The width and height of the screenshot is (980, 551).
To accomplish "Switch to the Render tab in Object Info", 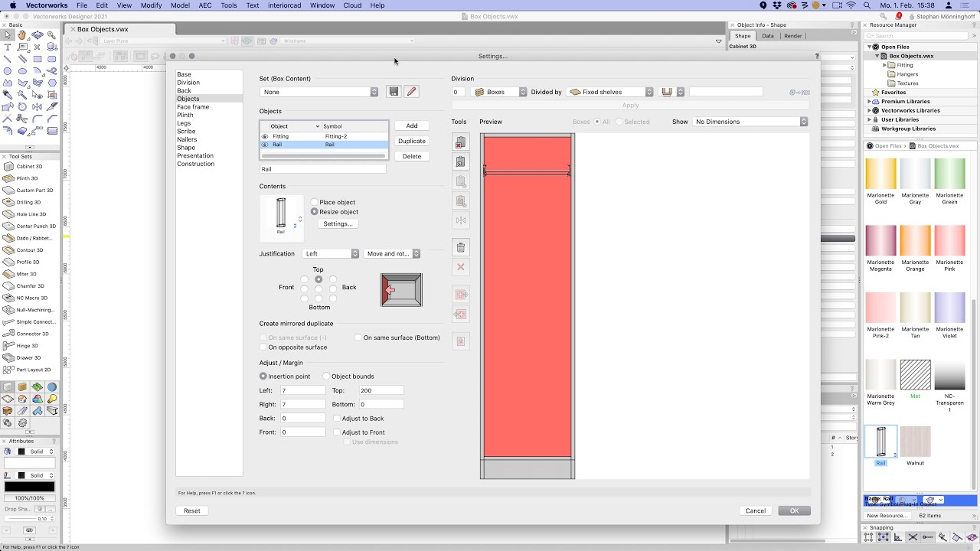I will pyautogui.click(x=793, y=36).
